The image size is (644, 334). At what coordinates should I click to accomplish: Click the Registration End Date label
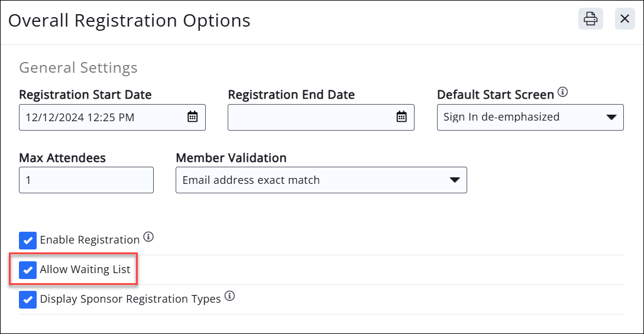[291, 95]
